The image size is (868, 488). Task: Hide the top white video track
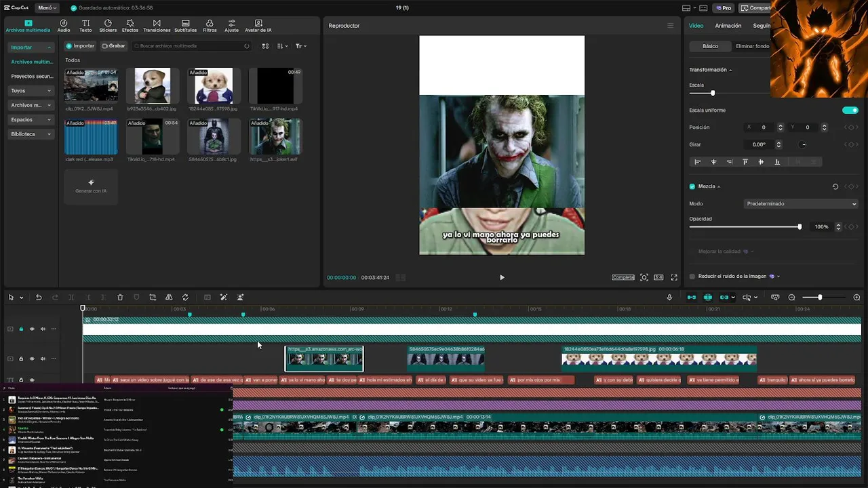tap(31, 329)
